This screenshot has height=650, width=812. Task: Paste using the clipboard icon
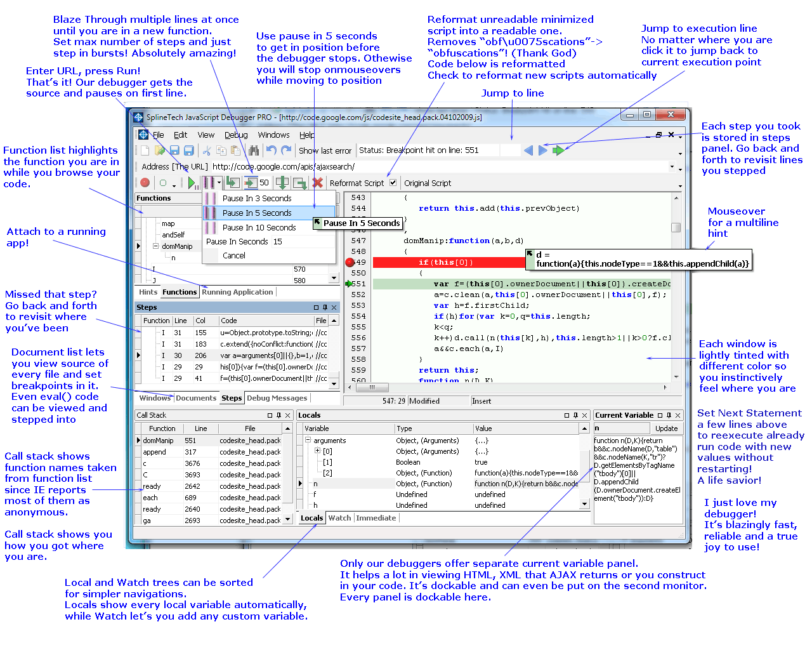tap(235, 150)
